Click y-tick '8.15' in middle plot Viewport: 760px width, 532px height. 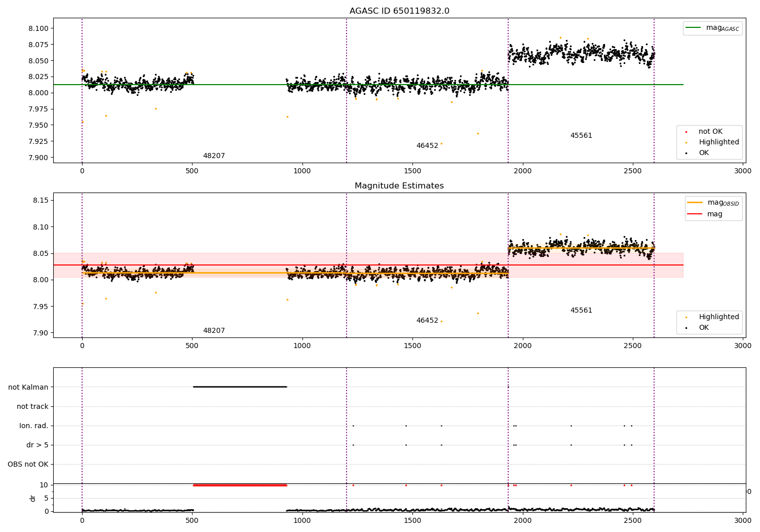pyautogui.click(x=41, y=201)
